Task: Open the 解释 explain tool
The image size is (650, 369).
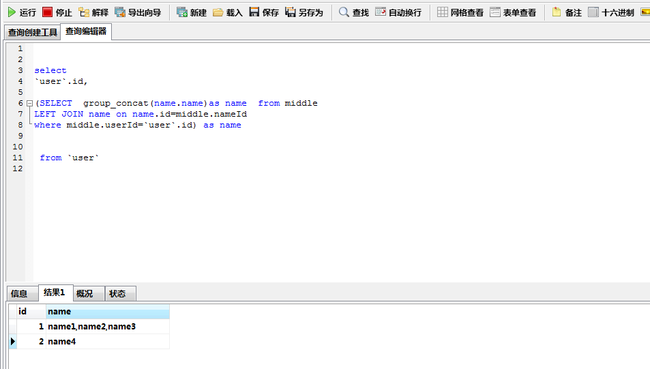Action: click(94, 12)
